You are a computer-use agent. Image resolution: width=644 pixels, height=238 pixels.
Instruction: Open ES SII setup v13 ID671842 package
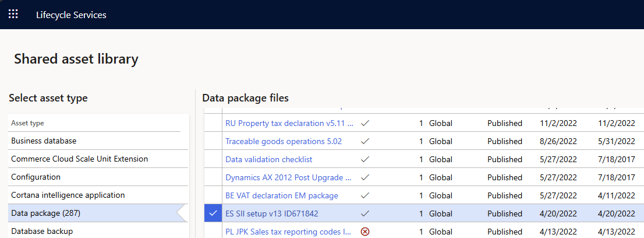pyautogui.click(x=272, y=213)
